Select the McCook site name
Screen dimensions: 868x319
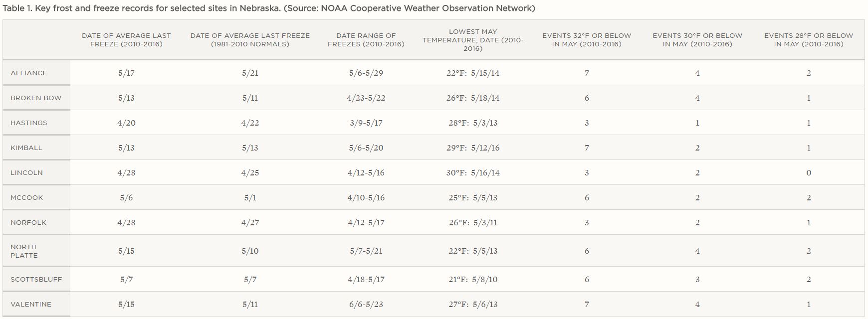(27, 197)
